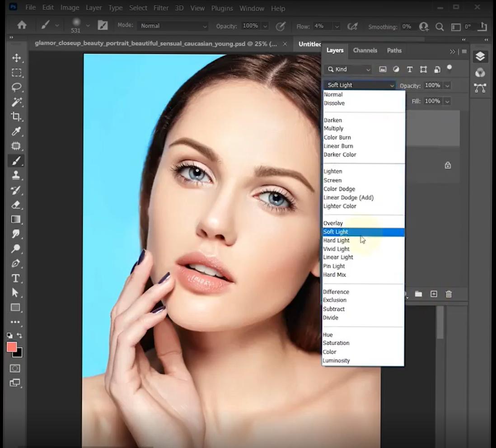Toggle pressure for opacity button
This screenshot has height=448, width=496.
281,26
